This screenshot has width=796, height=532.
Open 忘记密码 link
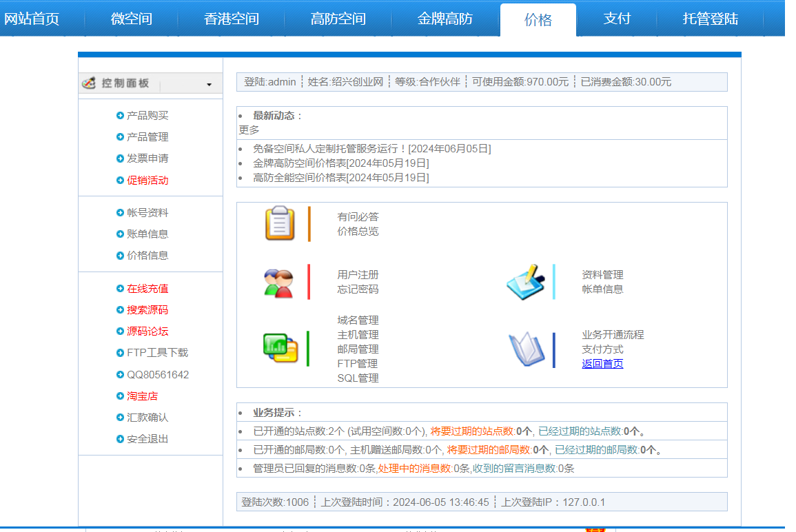click(x=358, y=289)
